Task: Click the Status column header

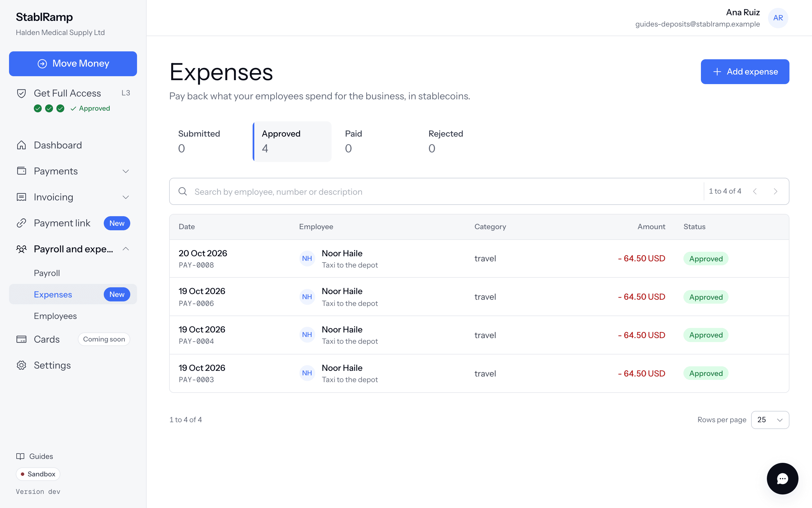Action: click(x=694, y=227)
